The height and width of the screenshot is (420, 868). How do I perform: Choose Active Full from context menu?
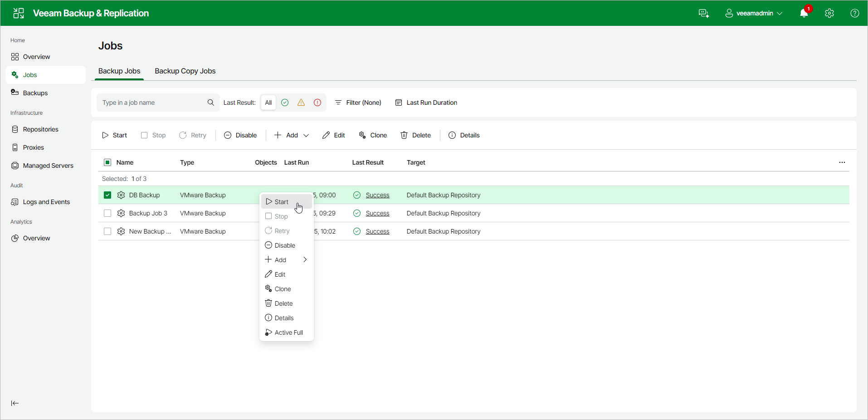tap(287, 332)
